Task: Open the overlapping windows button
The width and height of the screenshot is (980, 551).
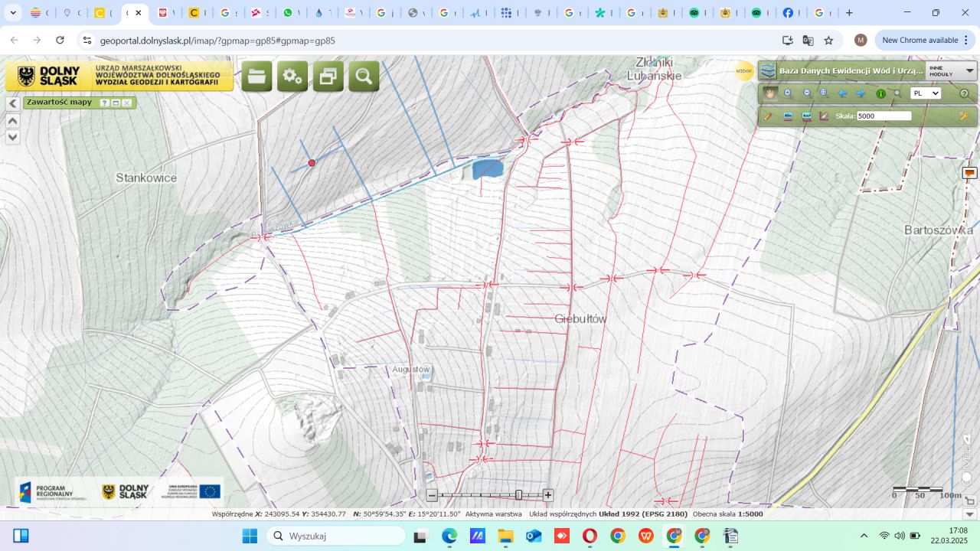Action: 328,77
